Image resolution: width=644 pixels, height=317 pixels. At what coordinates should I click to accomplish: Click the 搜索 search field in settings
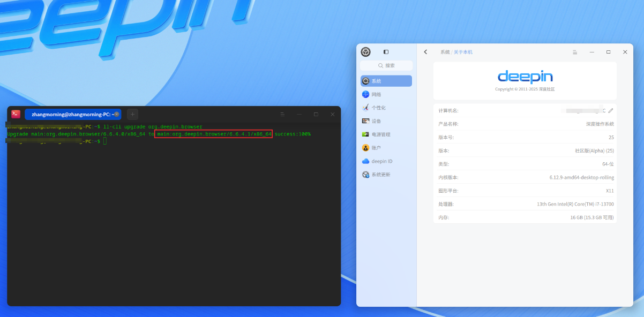click(x=386, y=65)
